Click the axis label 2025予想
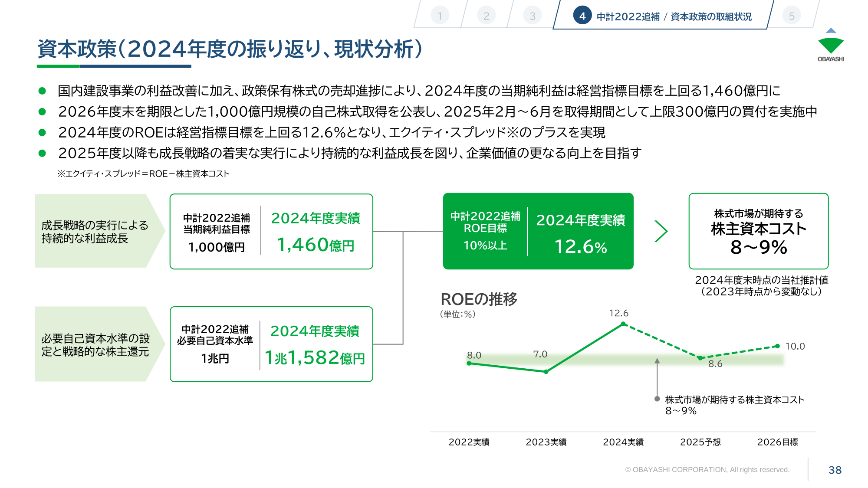 click(x=700, y=442)
